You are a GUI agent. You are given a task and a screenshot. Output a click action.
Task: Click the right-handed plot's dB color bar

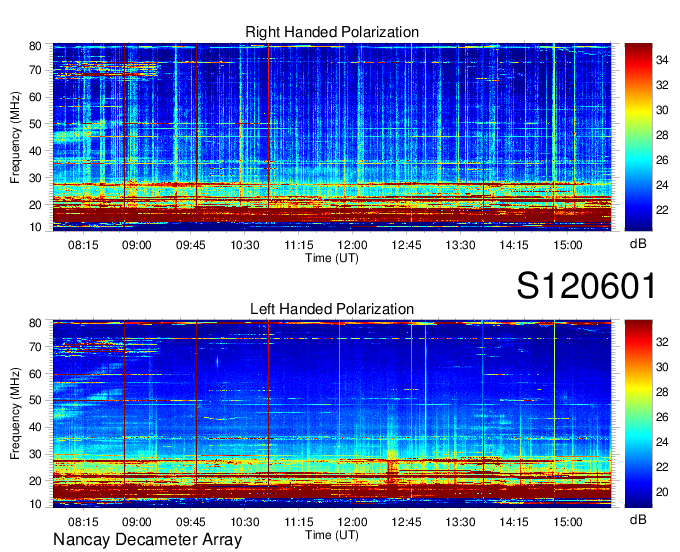638,137
